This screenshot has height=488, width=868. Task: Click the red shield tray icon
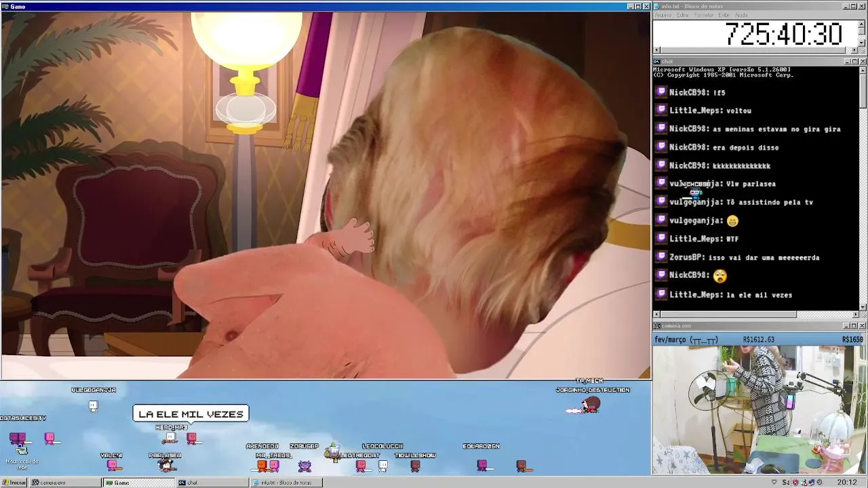click(x=795, y=483)
